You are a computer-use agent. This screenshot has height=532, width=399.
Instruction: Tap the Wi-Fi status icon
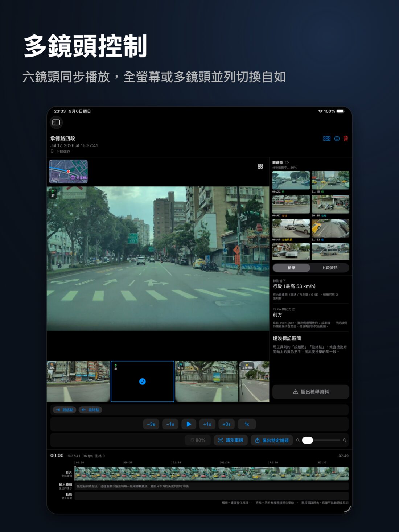click(x=320, y=111)
